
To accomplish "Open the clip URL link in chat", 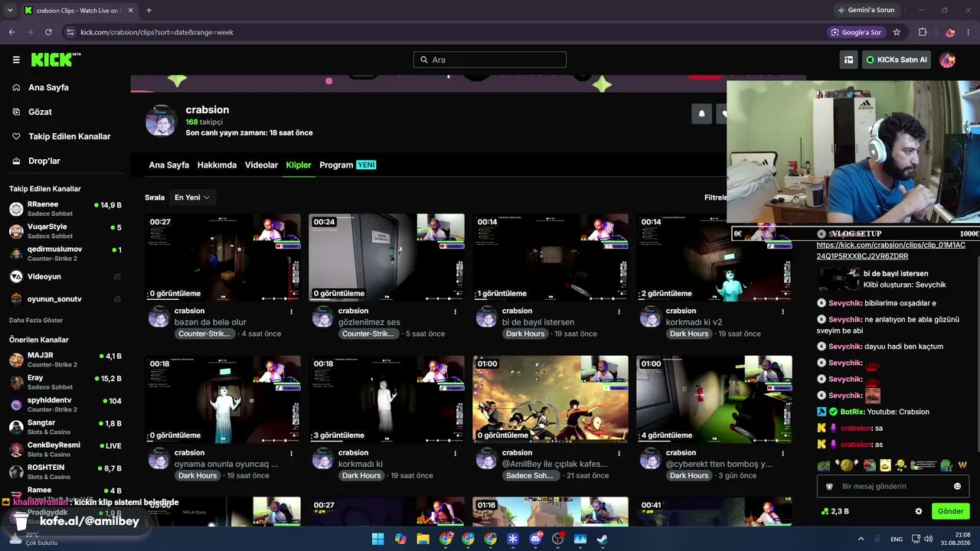I will pyautogui.click(x=890, y=250).
